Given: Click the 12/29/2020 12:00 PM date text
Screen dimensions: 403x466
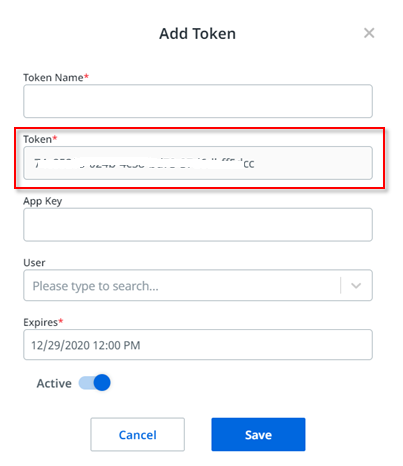Looking at the screenshot, I should coord(86,345).
